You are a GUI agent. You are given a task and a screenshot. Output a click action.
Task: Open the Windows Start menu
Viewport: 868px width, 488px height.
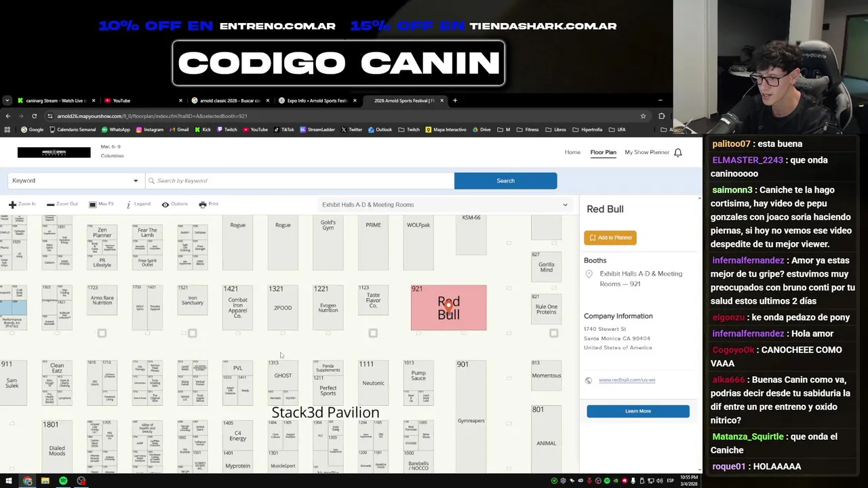click(8, 481)
